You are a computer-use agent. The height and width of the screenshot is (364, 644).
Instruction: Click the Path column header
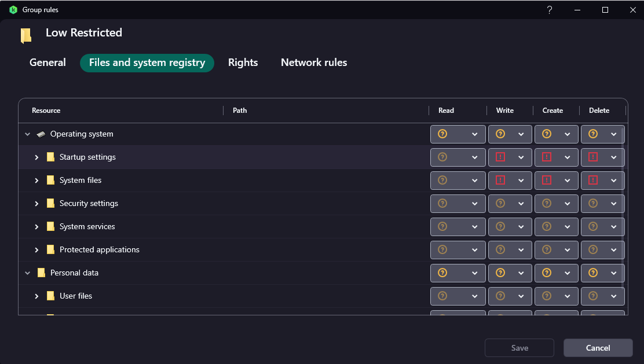pos(240,111)
